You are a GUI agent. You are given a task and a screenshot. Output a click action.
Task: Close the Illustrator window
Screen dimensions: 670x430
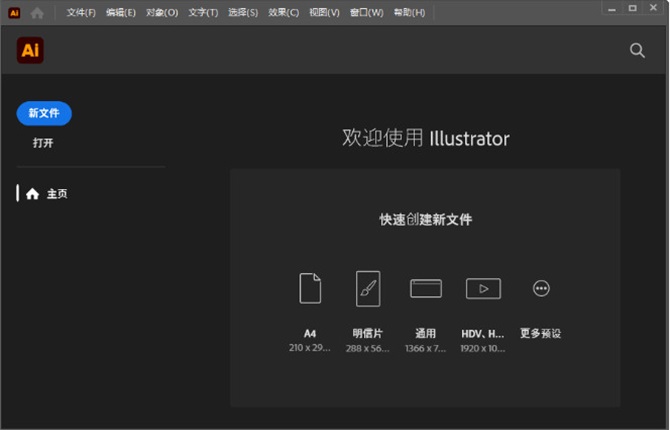coord(653,8)
